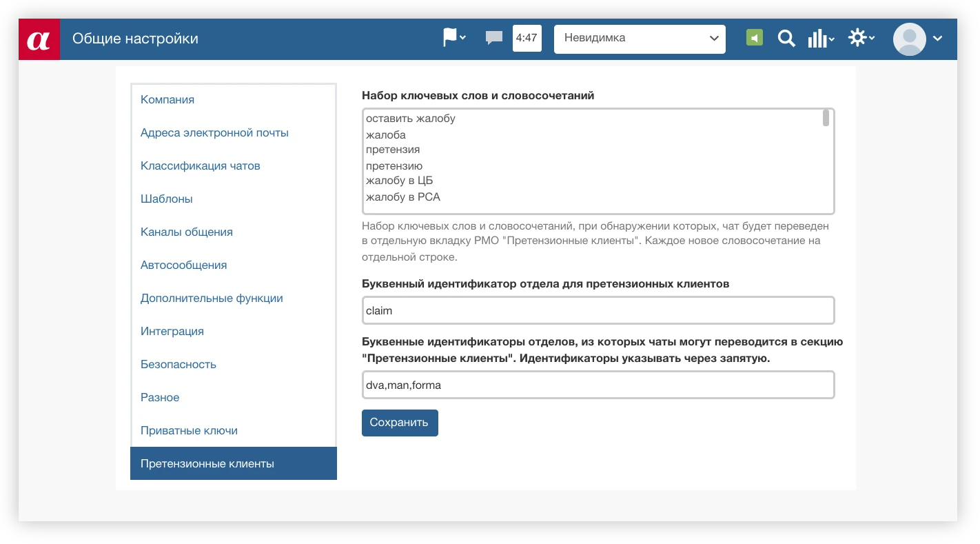Image resolution: width=980 pixels, height=544 pixels.
Task: Click the line 'оставить жалобу' in textarea
Action: click(x=411, y=119)
